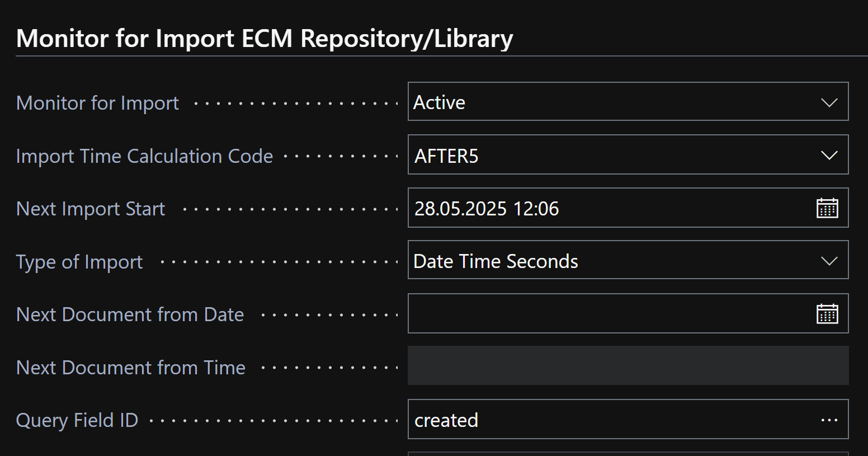Open the Next Import Start calendar picker

click(x=827, y=208)
